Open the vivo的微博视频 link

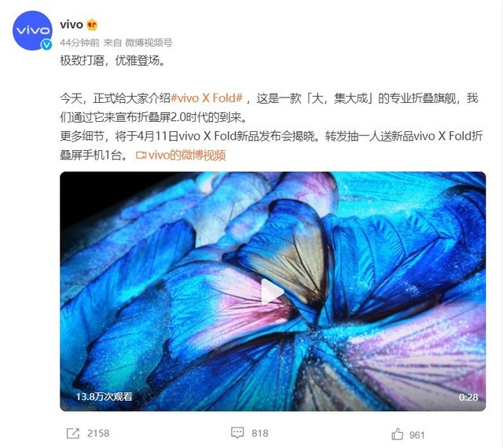coord(187,155)
